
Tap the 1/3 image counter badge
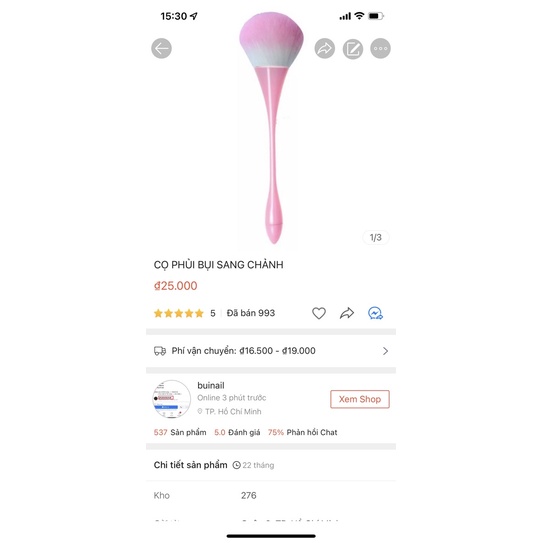tap(376, 237)
